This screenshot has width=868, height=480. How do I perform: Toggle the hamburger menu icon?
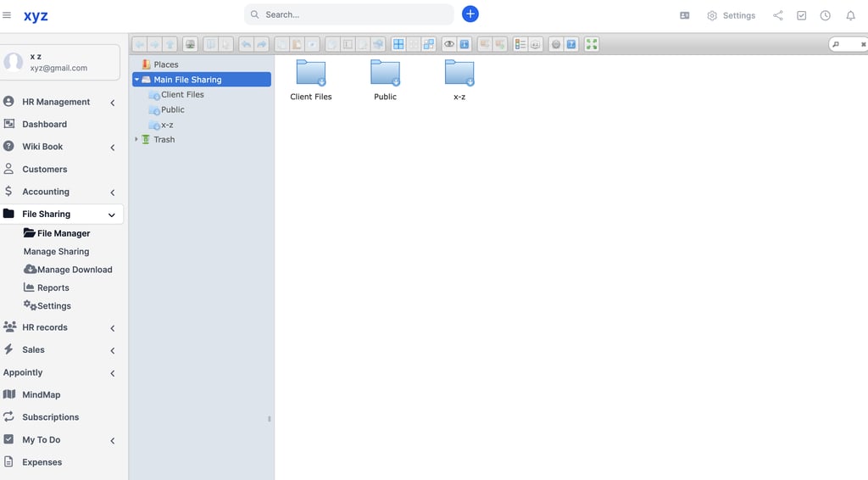pyautogui.click(x=7, y=15)
